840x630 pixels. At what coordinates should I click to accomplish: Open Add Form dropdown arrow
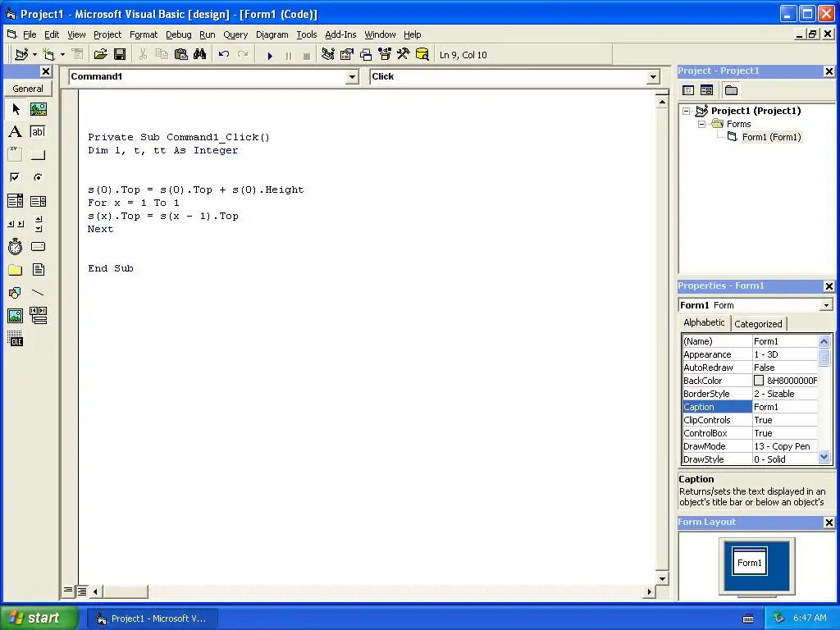click(x=62, y=55)
